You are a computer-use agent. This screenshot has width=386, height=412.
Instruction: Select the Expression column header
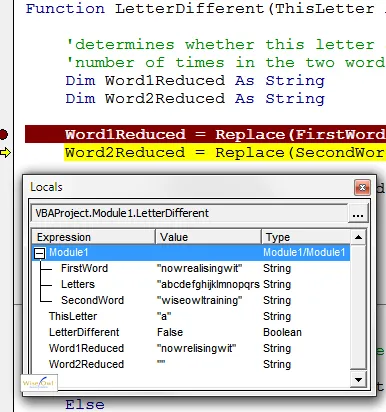point(94,237)
